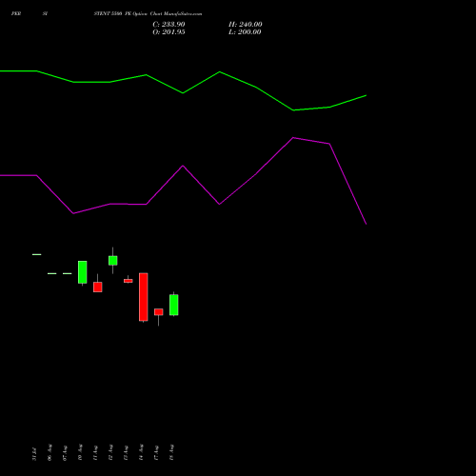The width and height of the screenshot is (476, 476).
Task: Click the green candlestick for 18 Aug
Action: click(x=174, y=305)
